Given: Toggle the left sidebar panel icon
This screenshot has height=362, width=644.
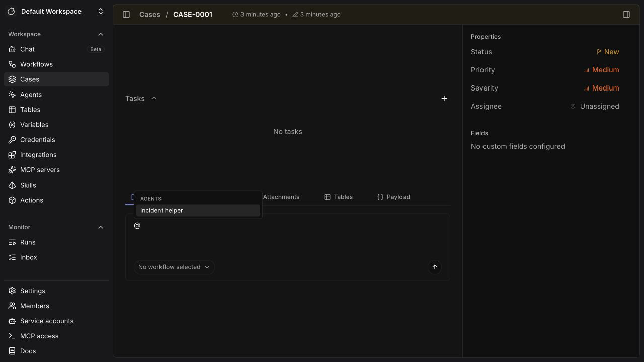Looking at the screenshot, I should [x=126, y=14].
